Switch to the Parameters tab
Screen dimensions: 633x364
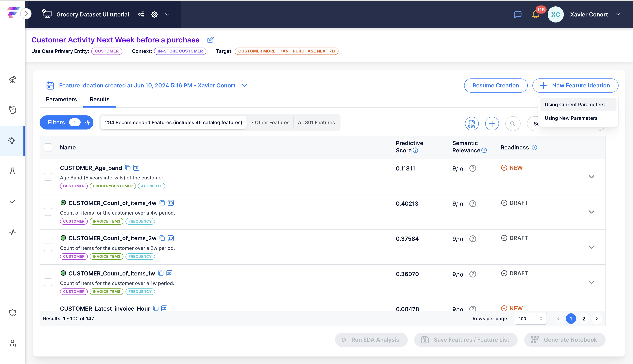pos(61,100)
